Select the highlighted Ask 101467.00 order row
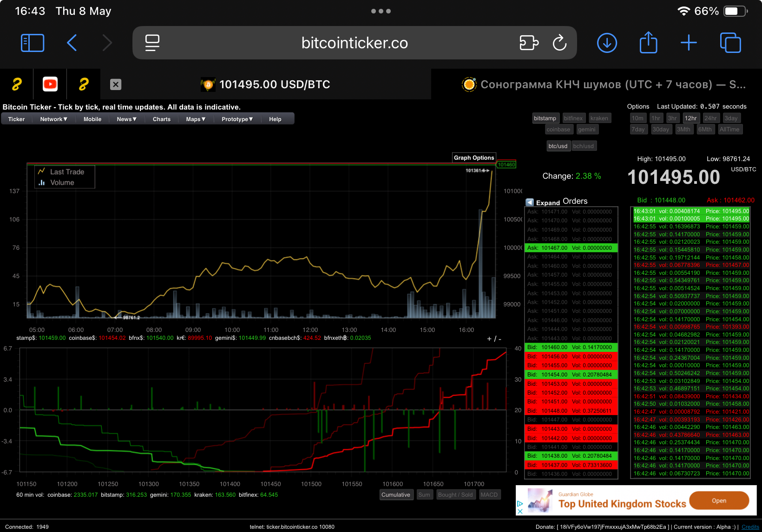Viewport: 762px width, 532px height. (x=571, y=248)
